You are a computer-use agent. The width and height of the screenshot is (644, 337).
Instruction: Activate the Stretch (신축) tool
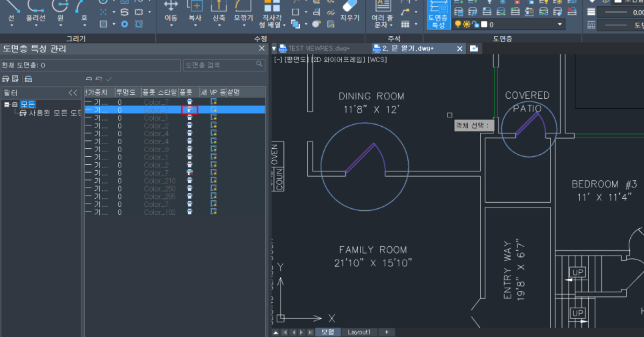point(219,11)
